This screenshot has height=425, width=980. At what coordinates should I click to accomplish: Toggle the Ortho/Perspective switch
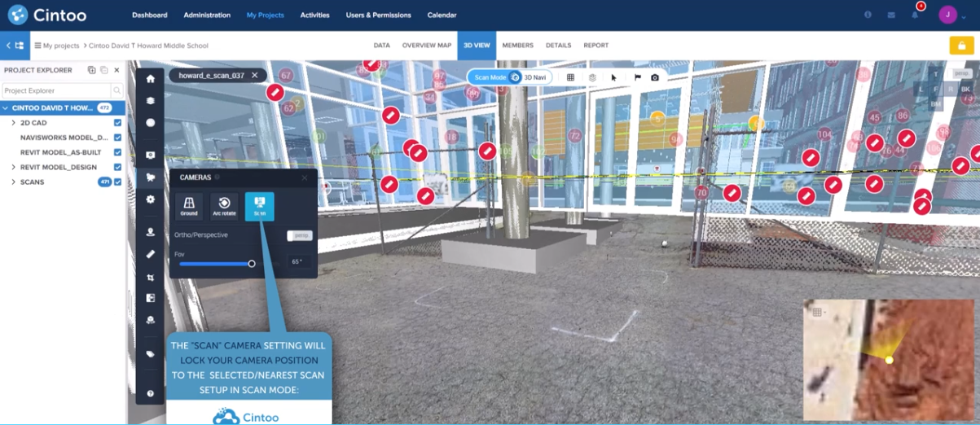tap(300, 235)
